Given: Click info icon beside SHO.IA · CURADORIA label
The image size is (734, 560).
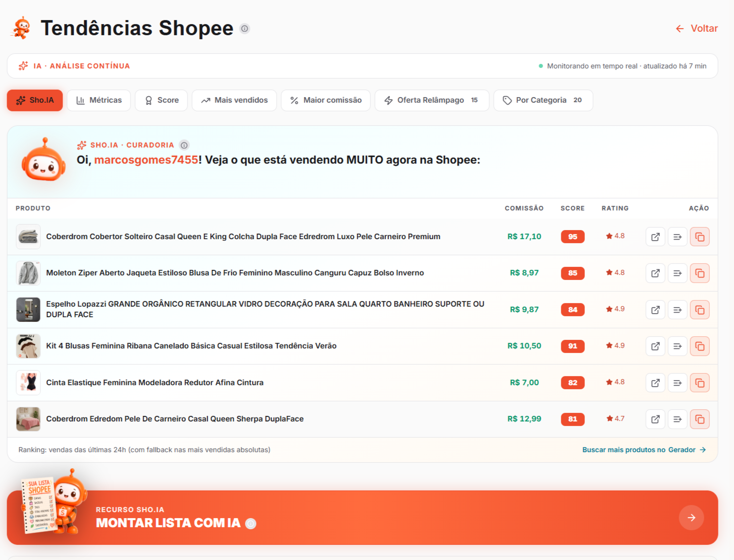Looking at the screenshot, I should [184, 145].
